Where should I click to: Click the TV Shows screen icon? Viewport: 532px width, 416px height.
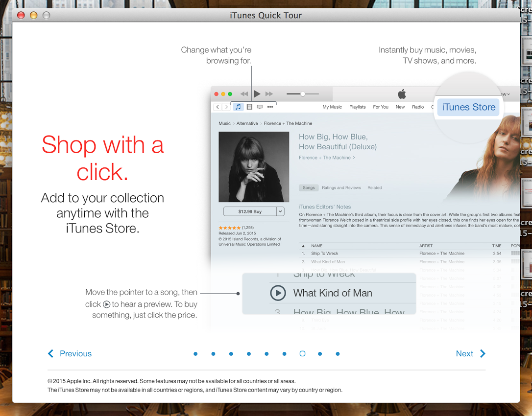click(x=260, y=107)
